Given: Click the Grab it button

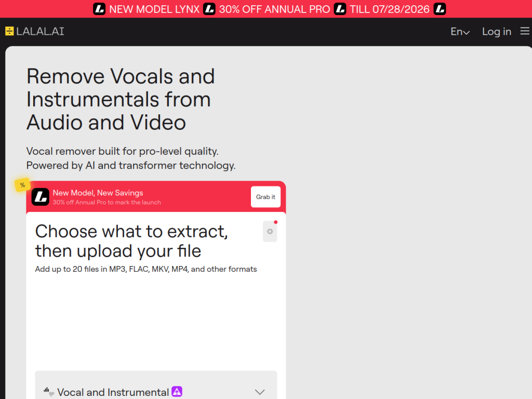Looking at the screenshot, I should point(265,197).
